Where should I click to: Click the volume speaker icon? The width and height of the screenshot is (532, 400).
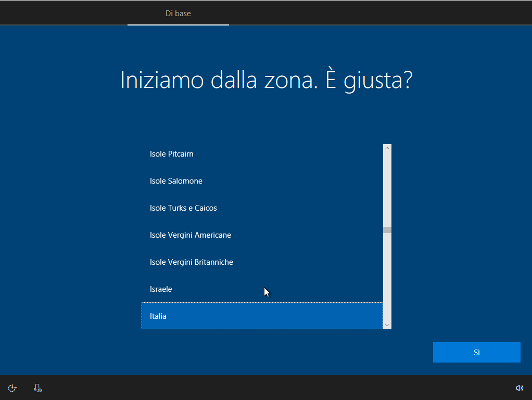tap(520, 388)
